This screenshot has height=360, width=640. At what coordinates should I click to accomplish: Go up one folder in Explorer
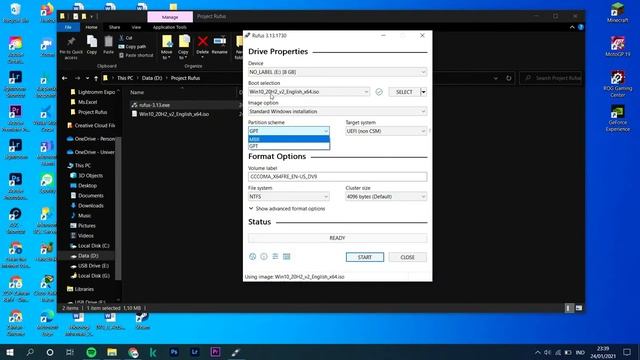[96, 78]
